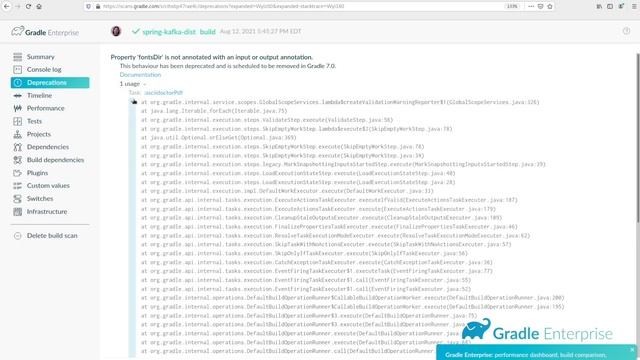The width and height of the screenshot is (640, 360).
Task: Reload the page in browser
Action: coord(28,7)
